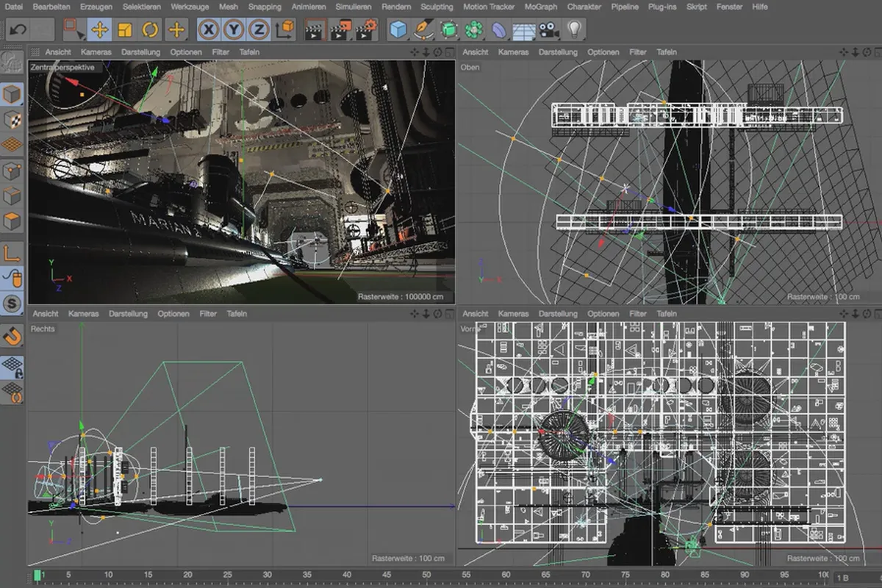Toggle the Z axis lock
Screen dimensions: 882x588
[258, 30]
